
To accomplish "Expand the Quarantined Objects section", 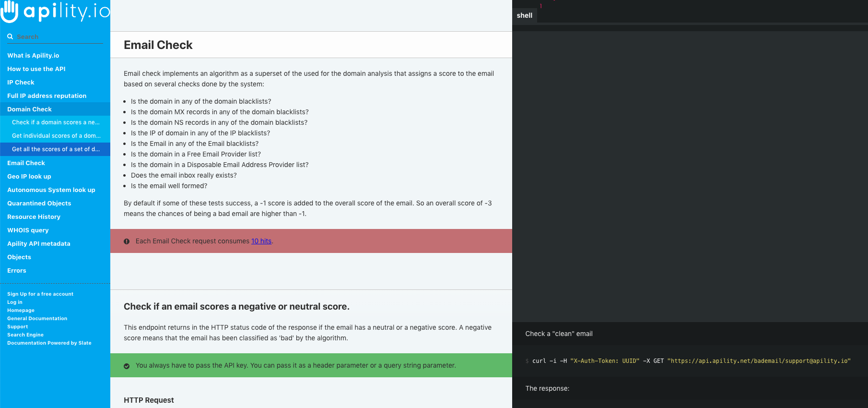I will [x=39, y=203].
